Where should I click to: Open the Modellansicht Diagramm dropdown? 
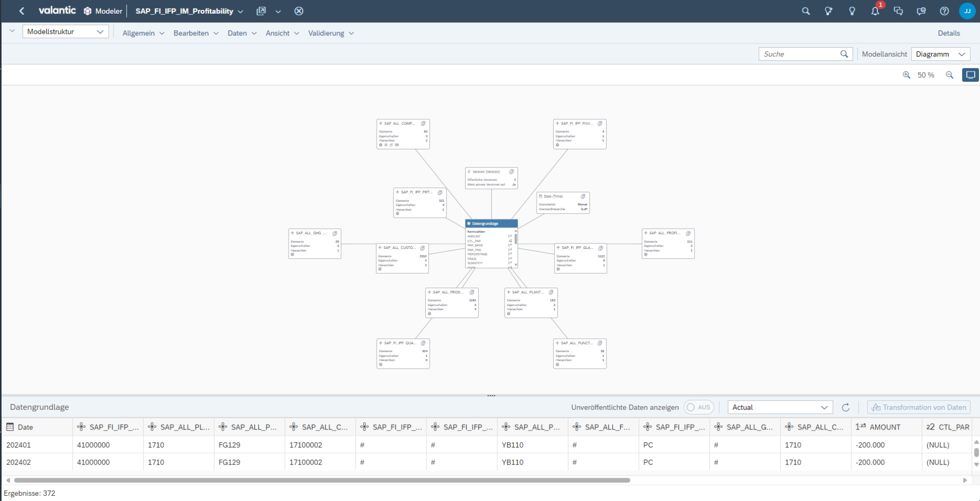[x=940, y=54]
